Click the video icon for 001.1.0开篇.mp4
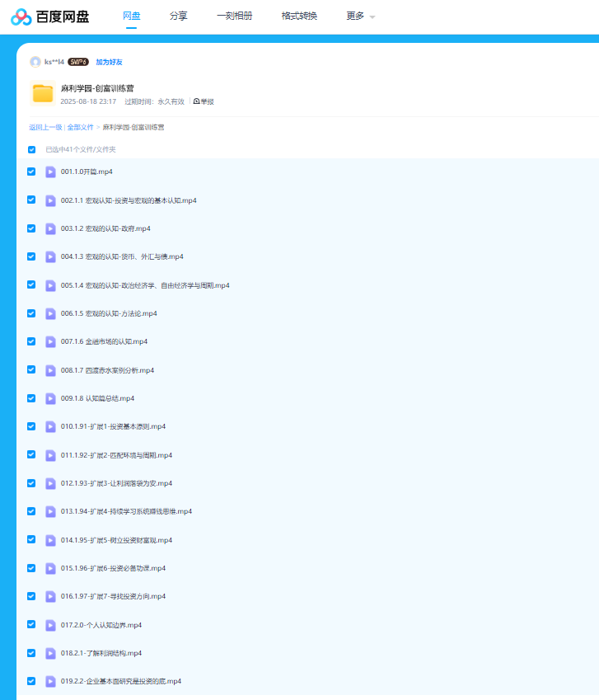The image size is (599, 700). [50, 171]
